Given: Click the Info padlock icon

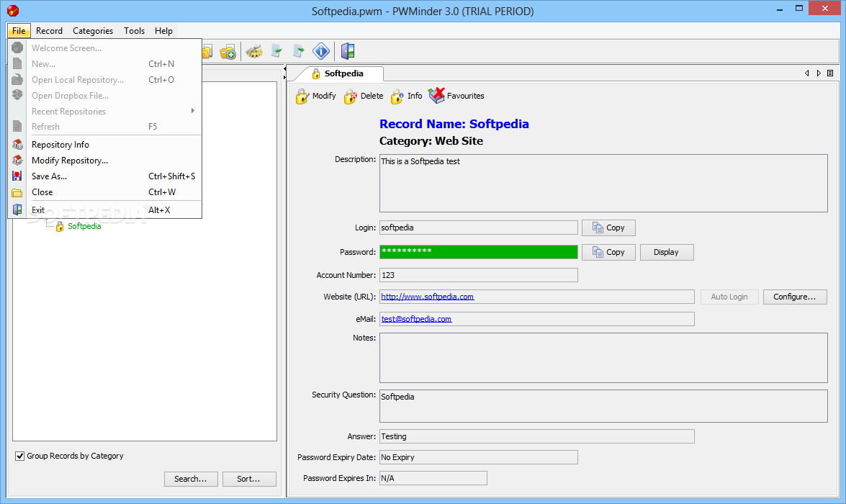Looking at the screenshot, I should click(x=397, y=96).
